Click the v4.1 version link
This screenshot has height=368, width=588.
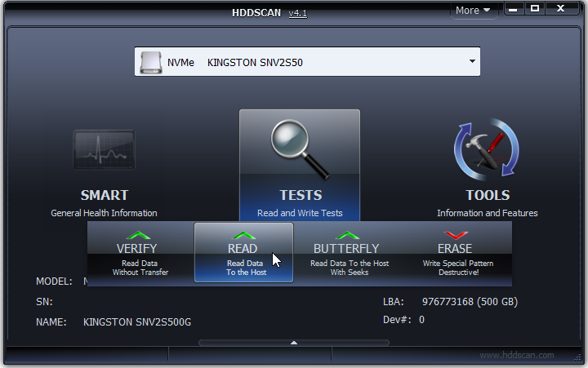(x=298, y=13)
